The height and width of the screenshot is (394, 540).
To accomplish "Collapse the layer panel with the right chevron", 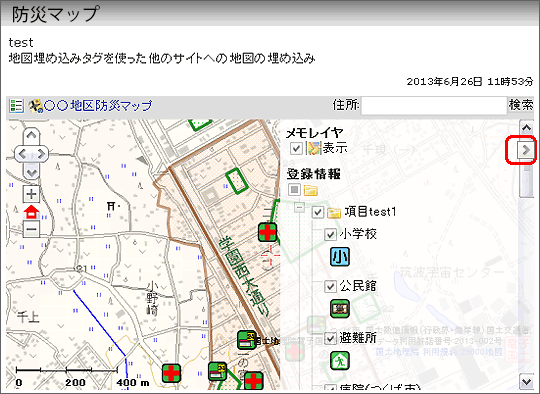I will [x=526, y=150].
